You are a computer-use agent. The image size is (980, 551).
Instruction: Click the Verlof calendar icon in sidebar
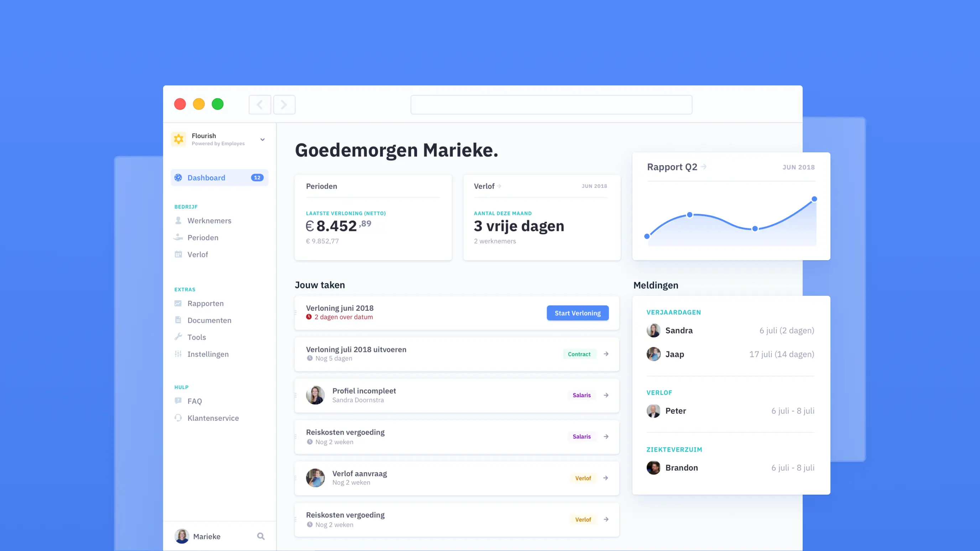point(178,254)
